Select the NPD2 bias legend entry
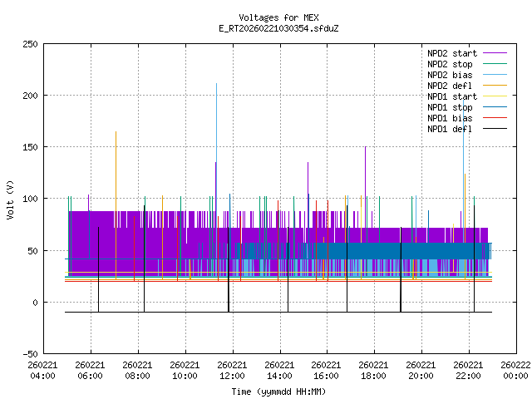 pos(450,75)
